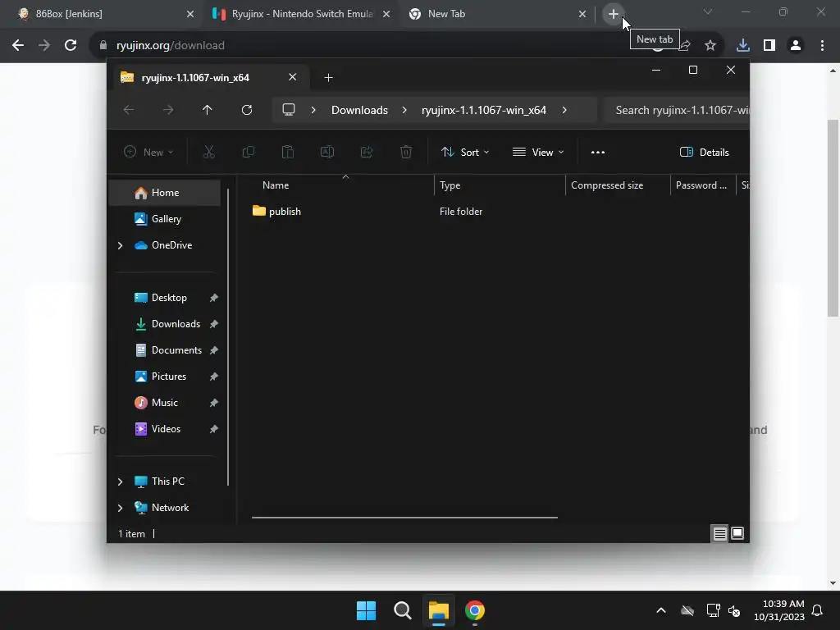Open Gallery in navigation pane
Image resolution: width=840 pixels, height=630 pixels.
(x=164, y=218)
